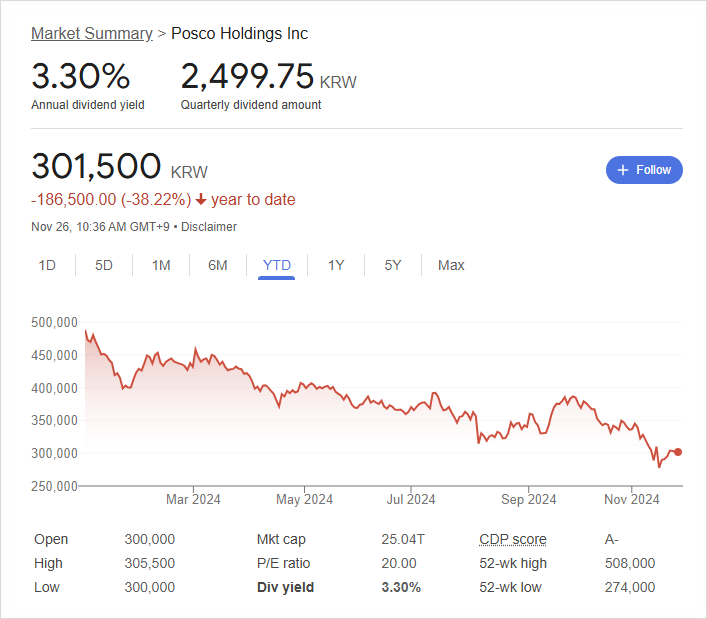This screenshot has height=619, width=707.
Task: Click the CDP score label
Action: tap(513, 539)
